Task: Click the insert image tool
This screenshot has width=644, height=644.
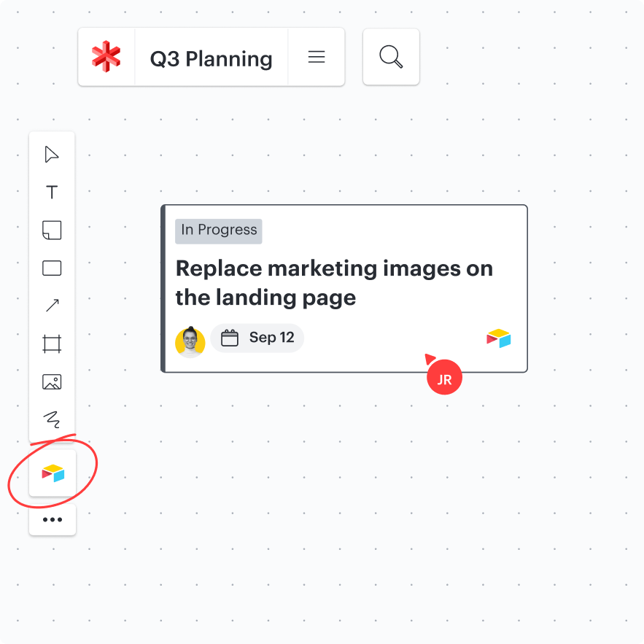Action: click(52, 381)
